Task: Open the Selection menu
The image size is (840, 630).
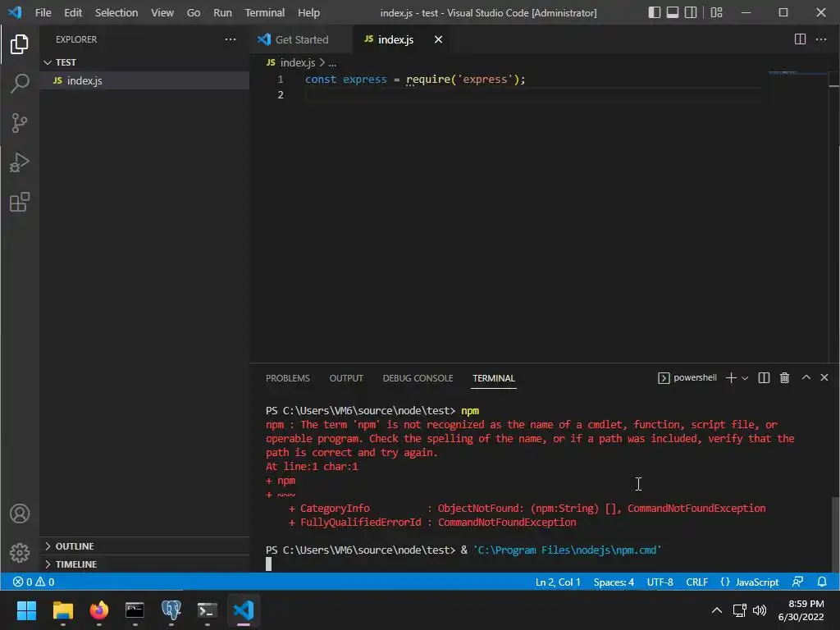Action: [116, 12]
